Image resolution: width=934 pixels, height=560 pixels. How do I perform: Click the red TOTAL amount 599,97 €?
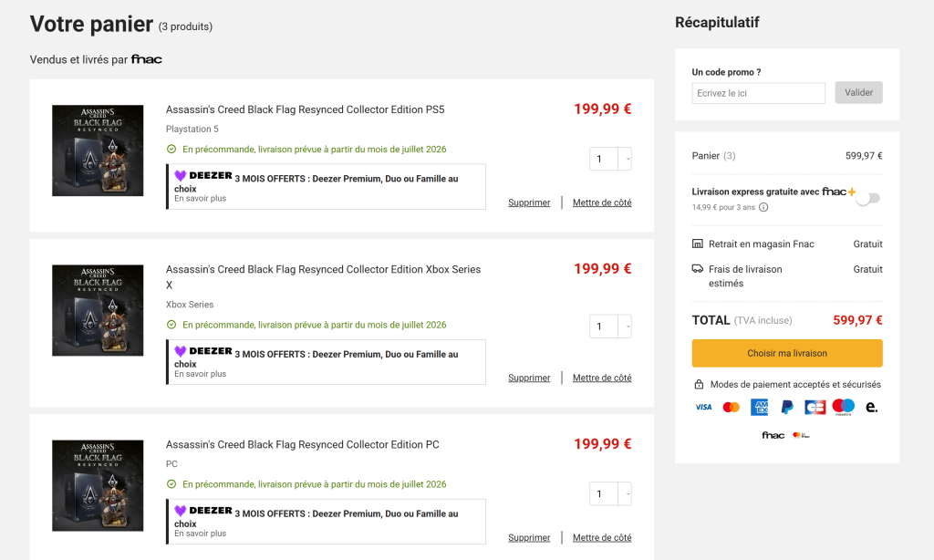coord(857,320)
